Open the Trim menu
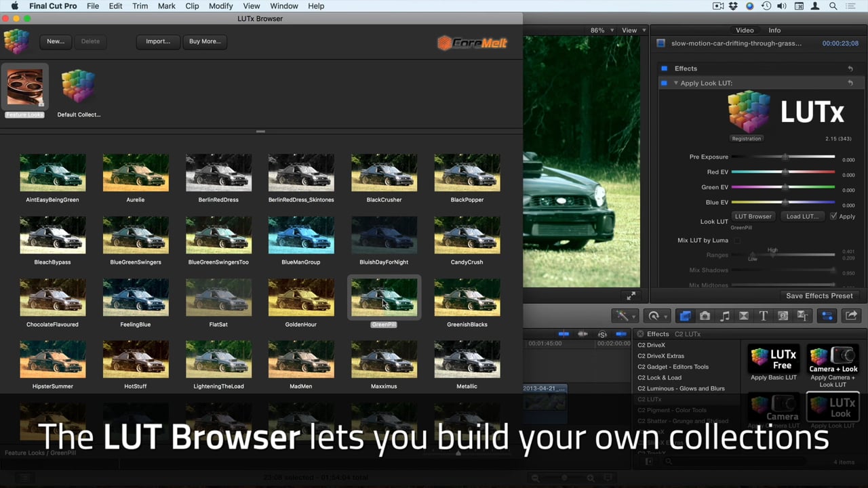 [140, 6]
